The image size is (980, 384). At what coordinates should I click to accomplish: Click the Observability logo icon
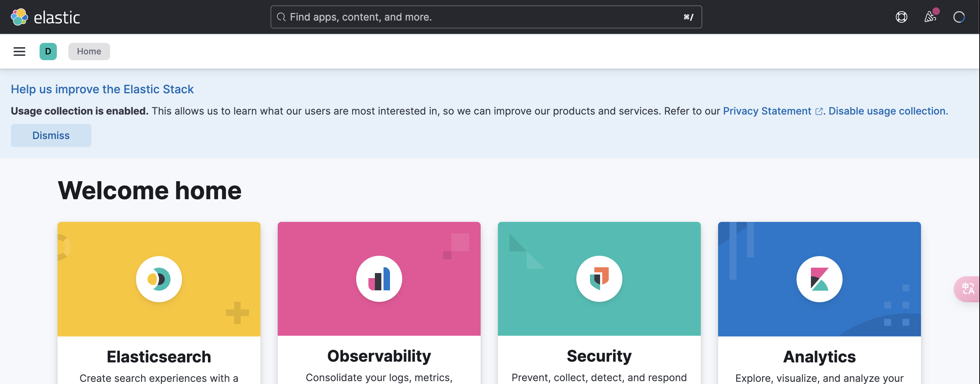[379, 279]
